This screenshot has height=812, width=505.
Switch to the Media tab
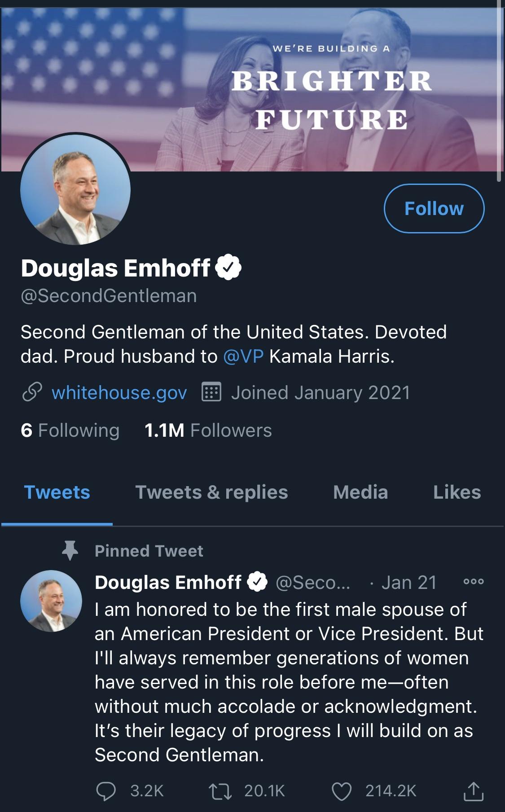pos(360,492)
